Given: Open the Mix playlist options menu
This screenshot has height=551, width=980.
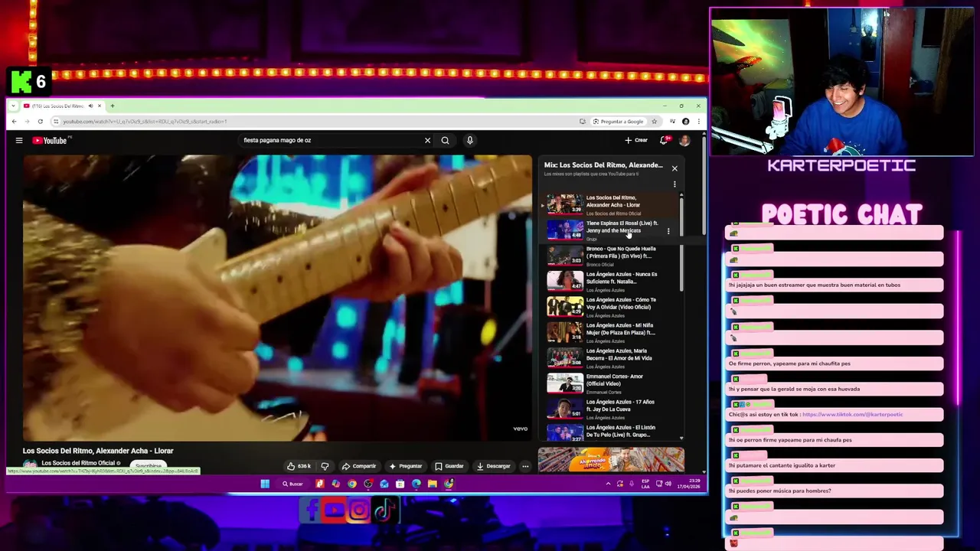Looking at the screenshot, I should [675, 184].
